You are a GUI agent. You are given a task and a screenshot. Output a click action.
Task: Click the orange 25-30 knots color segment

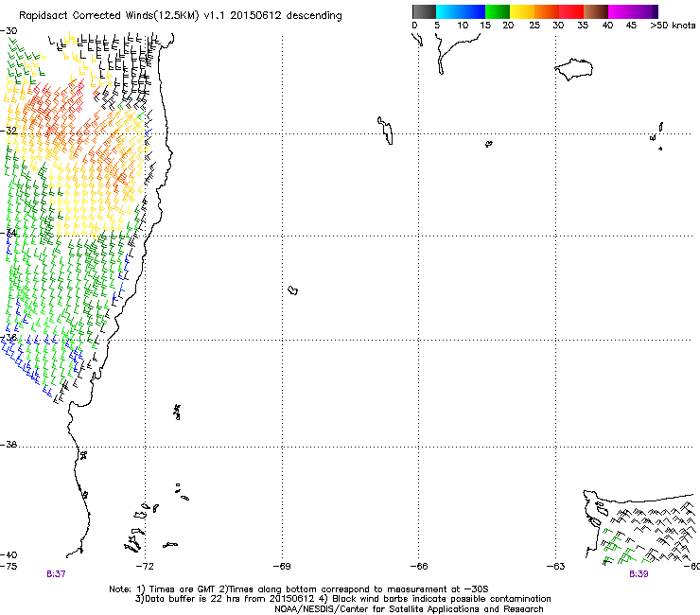(547, 11)
